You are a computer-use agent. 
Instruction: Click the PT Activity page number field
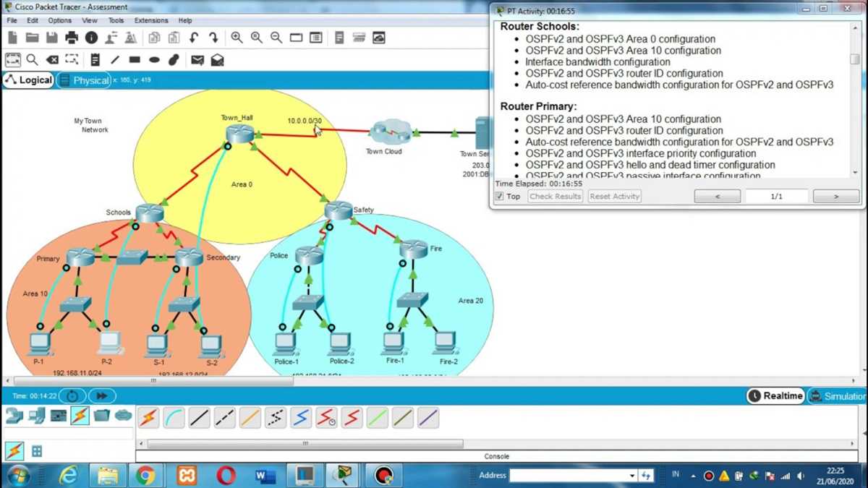(777, 197)
